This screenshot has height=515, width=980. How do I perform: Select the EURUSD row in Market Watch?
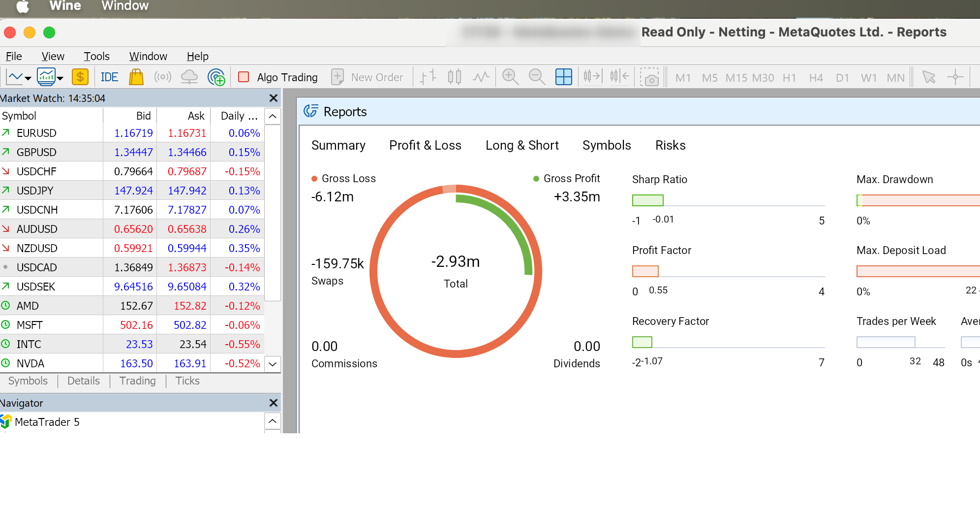coord(132,133)
